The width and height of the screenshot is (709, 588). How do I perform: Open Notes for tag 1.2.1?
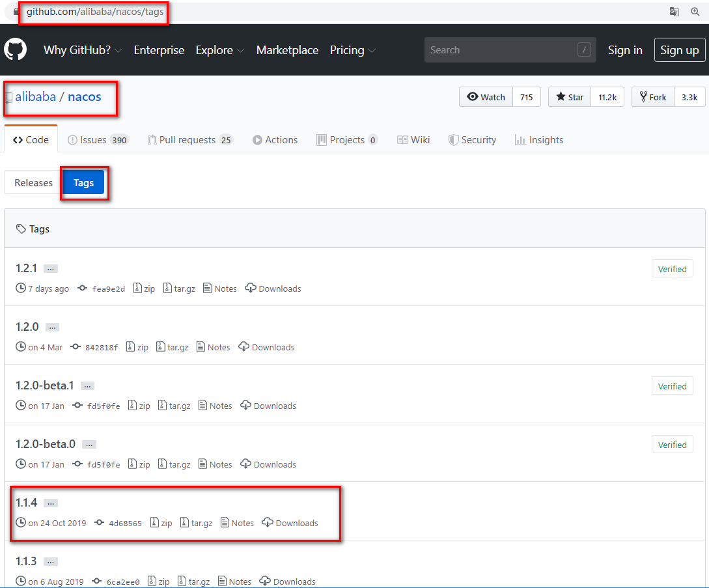pyautogui.click(x=220, y=288)
